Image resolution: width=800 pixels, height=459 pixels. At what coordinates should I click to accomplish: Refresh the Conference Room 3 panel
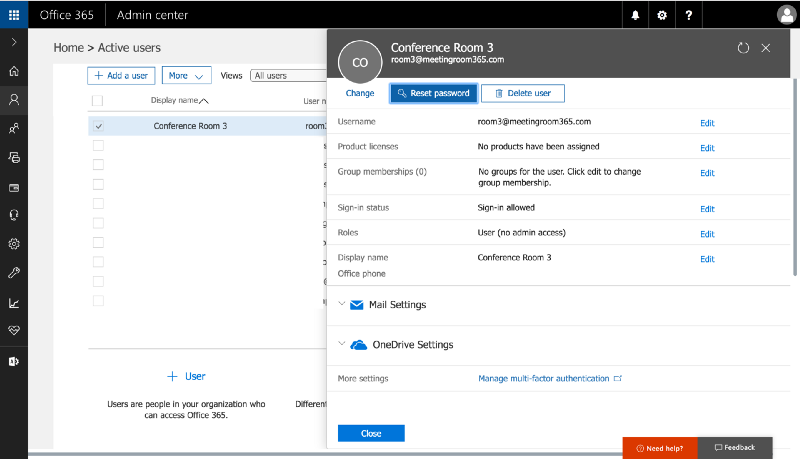coord(743,48)
